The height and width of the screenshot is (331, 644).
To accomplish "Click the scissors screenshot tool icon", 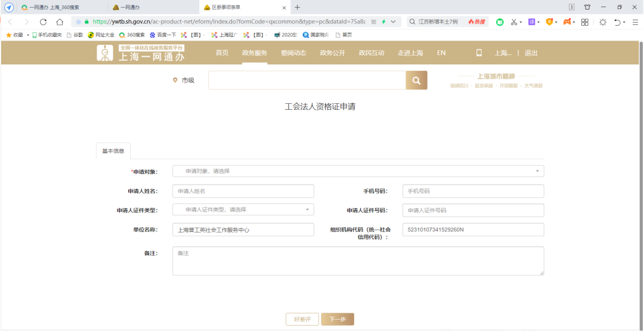I will pos(513,22).
